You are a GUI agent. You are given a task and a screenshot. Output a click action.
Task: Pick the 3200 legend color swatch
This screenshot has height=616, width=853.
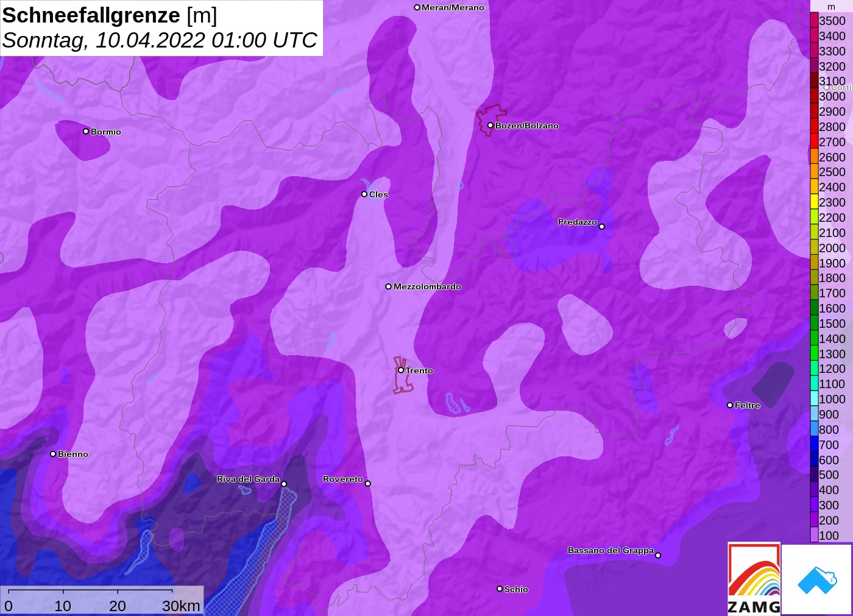(x=814, y=66)
